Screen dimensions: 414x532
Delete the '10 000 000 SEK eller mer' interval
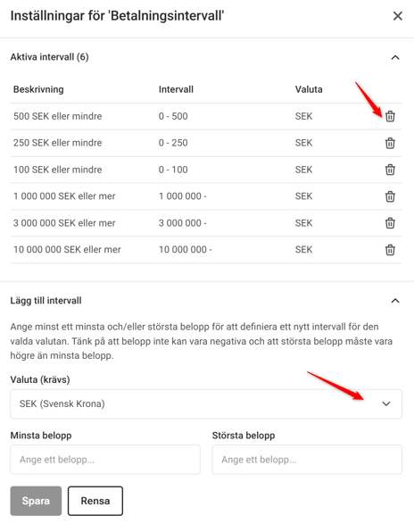(390, 250)
